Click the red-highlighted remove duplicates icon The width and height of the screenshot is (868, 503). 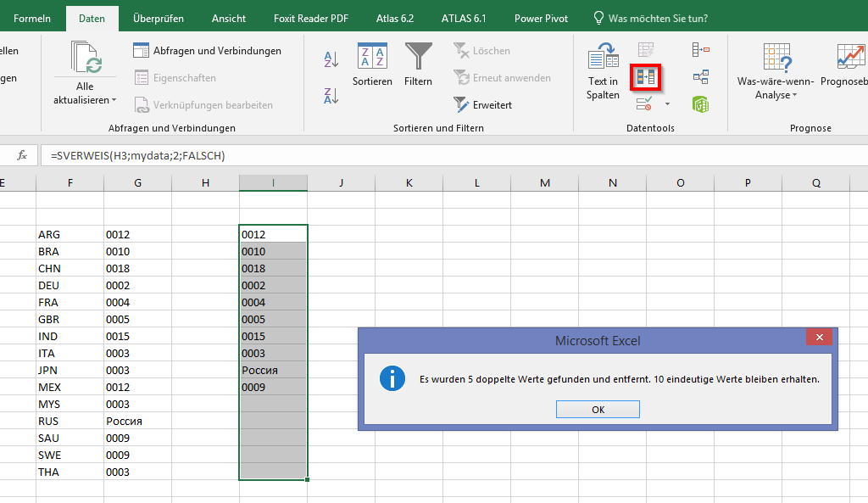[x=646, y=77]
